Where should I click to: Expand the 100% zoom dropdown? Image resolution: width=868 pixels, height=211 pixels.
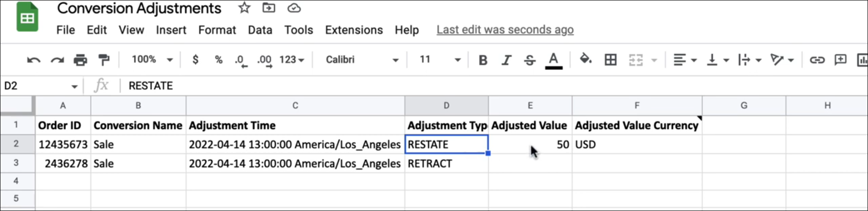tap(152, 60)
